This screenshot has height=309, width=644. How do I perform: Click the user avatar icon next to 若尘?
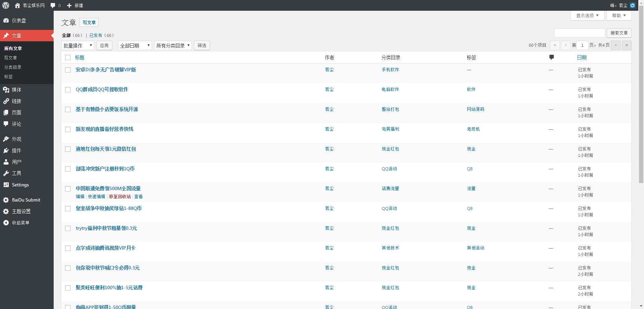point(633,5)
